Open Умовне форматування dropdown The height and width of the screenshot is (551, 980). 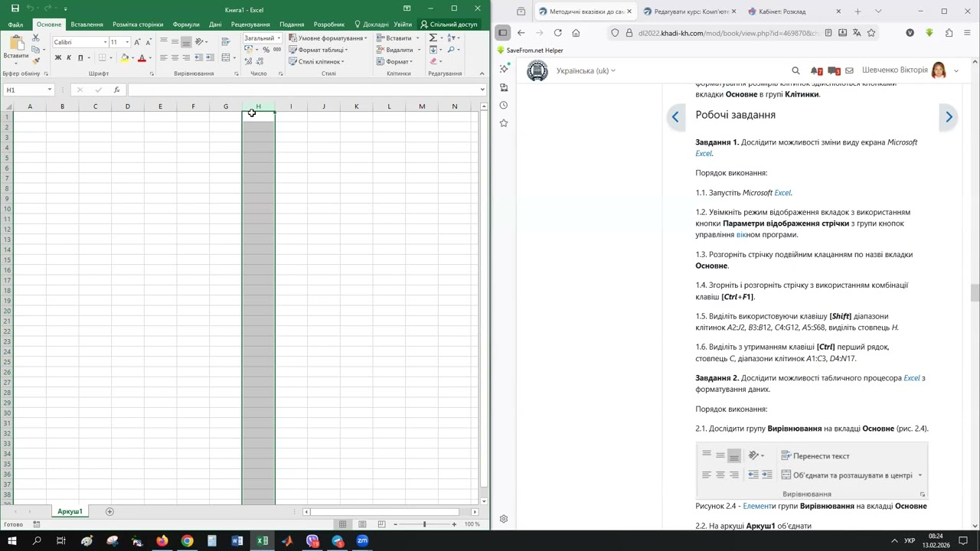pos(327,38)
